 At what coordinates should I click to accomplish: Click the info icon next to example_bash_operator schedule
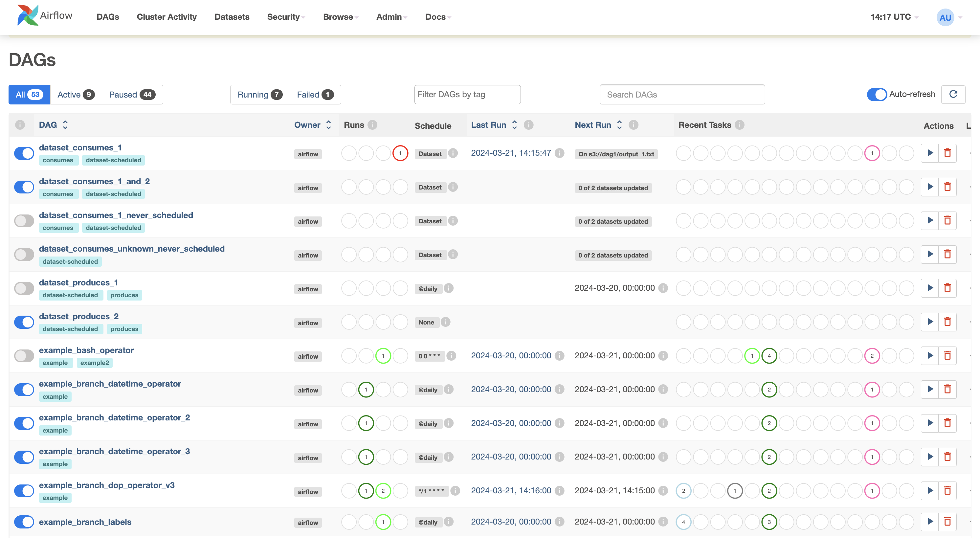[x=452, y=356]
